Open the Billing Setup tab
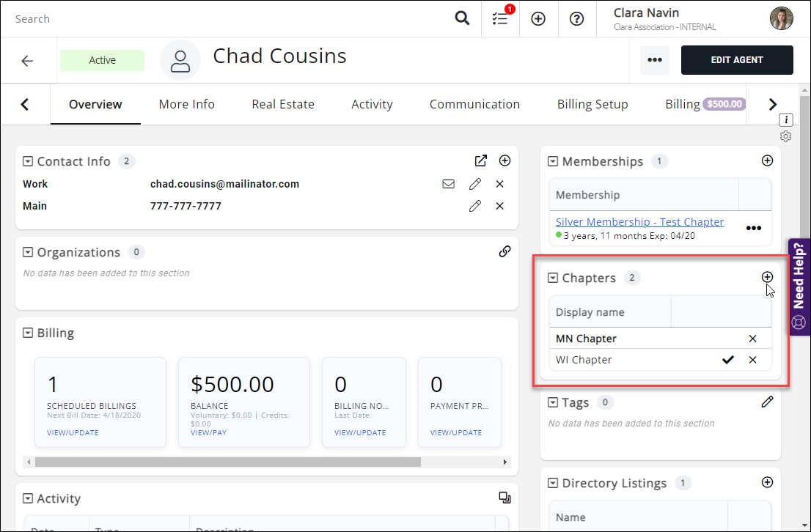The image size is (811, 532). (x=592, y=104)
